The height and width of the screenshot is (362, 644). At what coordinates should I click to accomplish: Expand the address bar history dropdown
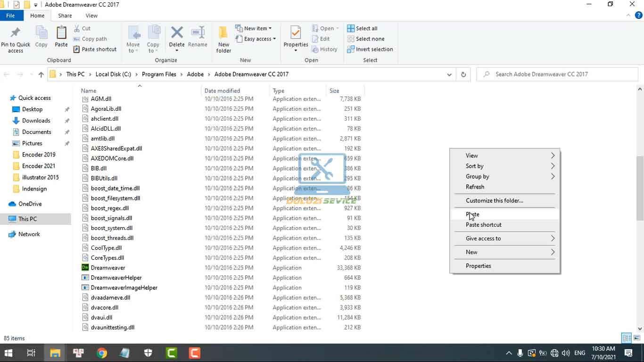point(449,74)
